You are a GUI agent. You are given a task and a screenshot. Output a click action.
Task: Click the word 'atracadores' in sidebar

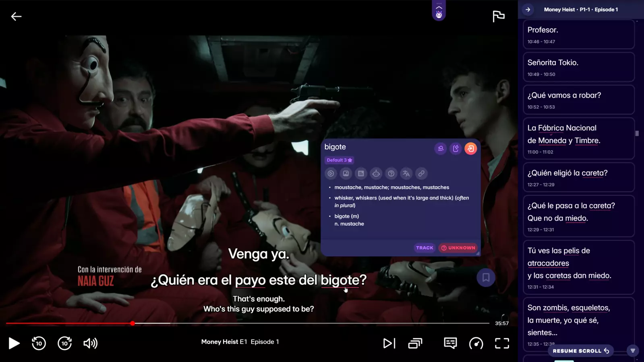tap(548, 263)
